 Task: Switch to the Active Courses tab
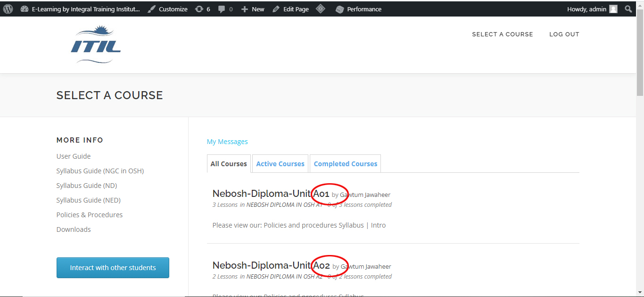coord(281,164)
